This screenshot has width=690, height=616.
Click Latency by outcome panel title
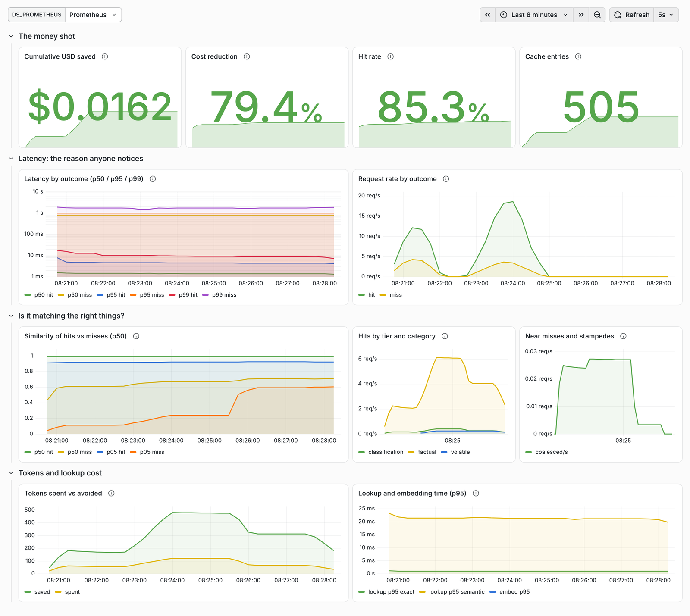pyautogui.click(x=84, y=179)
